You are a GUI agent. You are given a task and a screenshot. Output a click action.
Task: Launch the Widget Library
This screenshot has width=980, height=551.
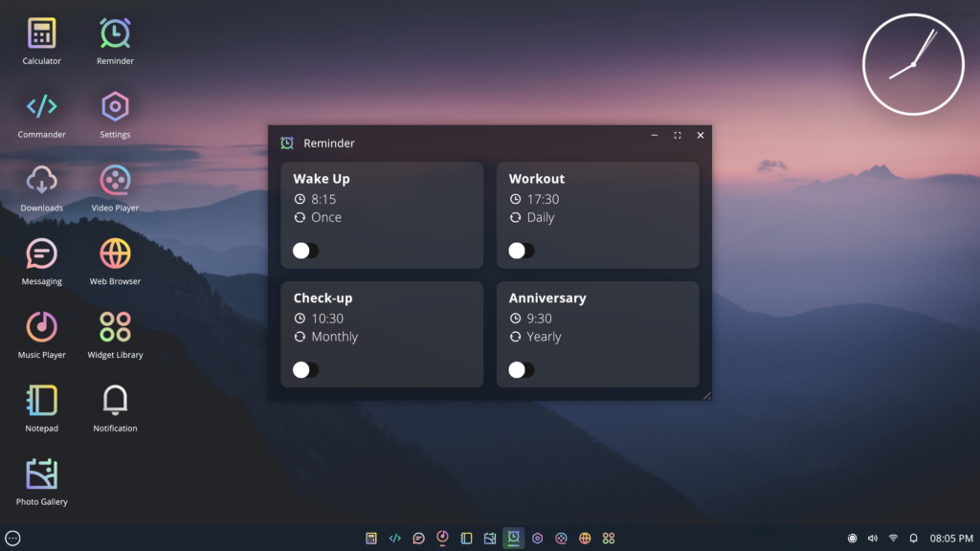[115, 325]
